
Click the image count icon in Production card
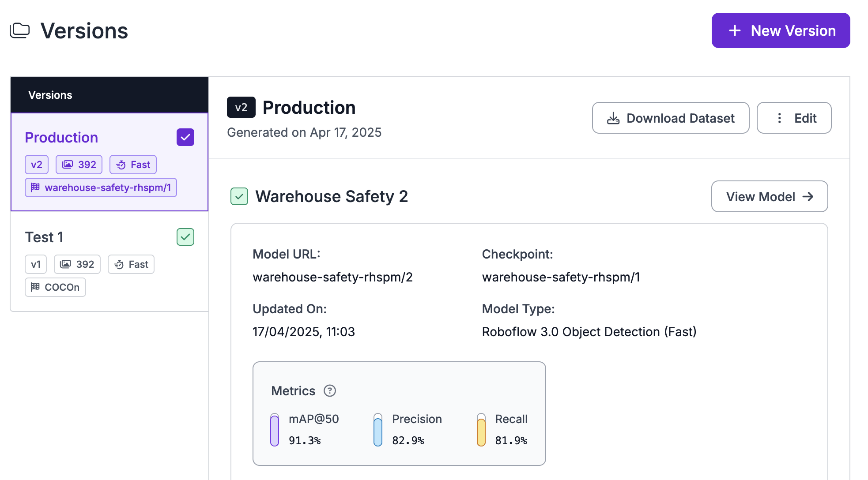coord(68,165)
